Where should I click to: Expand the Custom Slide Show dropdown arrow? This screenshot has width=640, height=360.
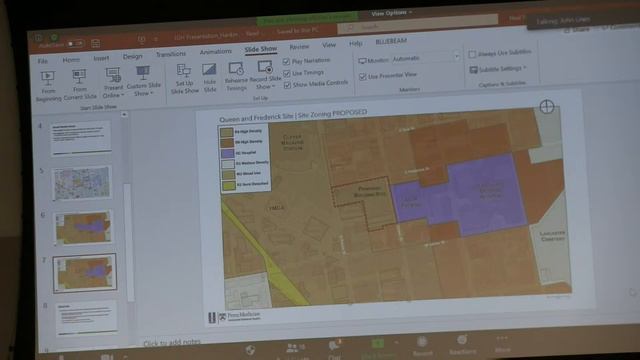(151, 93)
